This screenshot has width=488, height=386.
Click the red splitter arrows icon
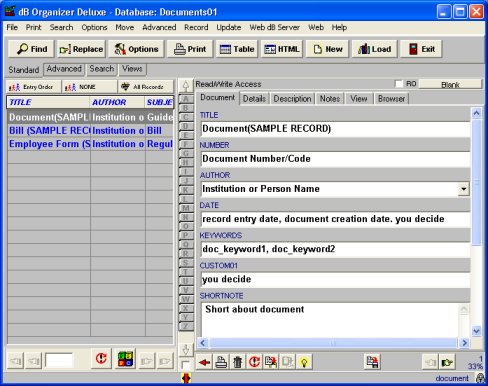tap(186, 378)
